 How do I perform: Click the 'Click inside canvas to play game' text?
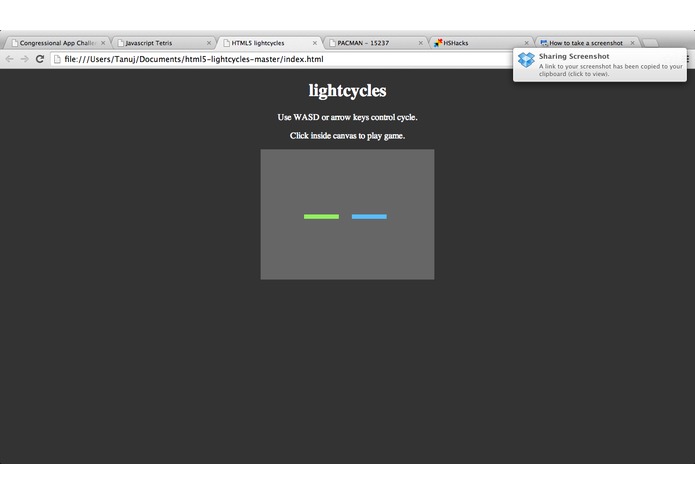pyautogui.click(x=348, y=136)
